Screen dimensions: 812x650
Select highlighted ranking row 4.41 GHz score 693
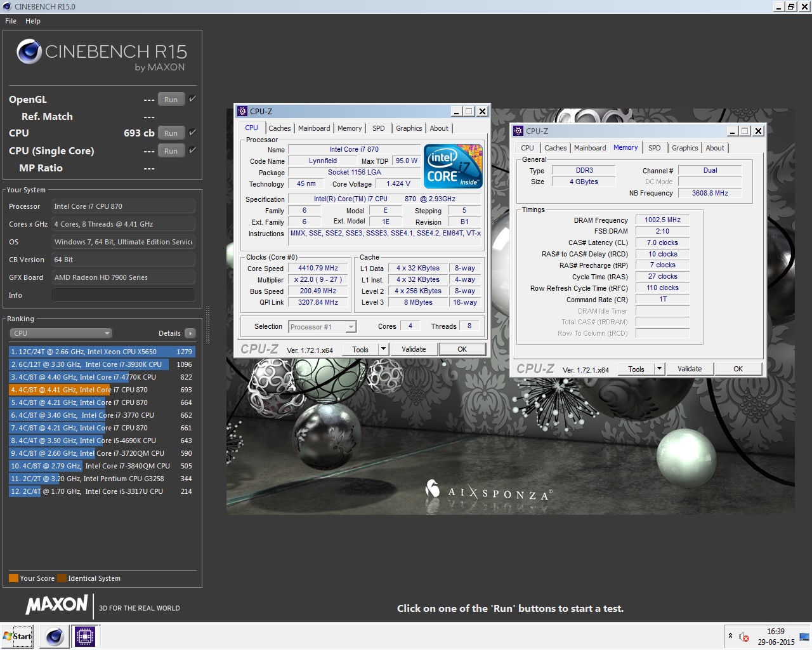[101, 390]
